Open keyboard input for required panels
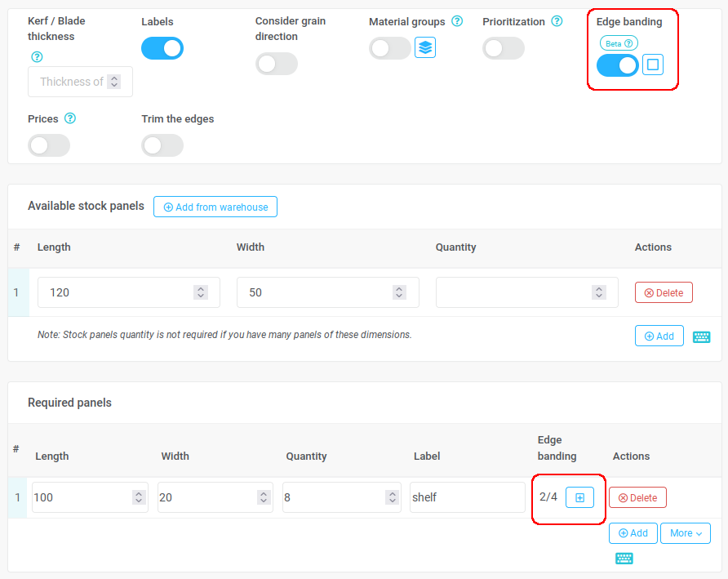Viewport: 728px width, 579px height. coord(624,558)
